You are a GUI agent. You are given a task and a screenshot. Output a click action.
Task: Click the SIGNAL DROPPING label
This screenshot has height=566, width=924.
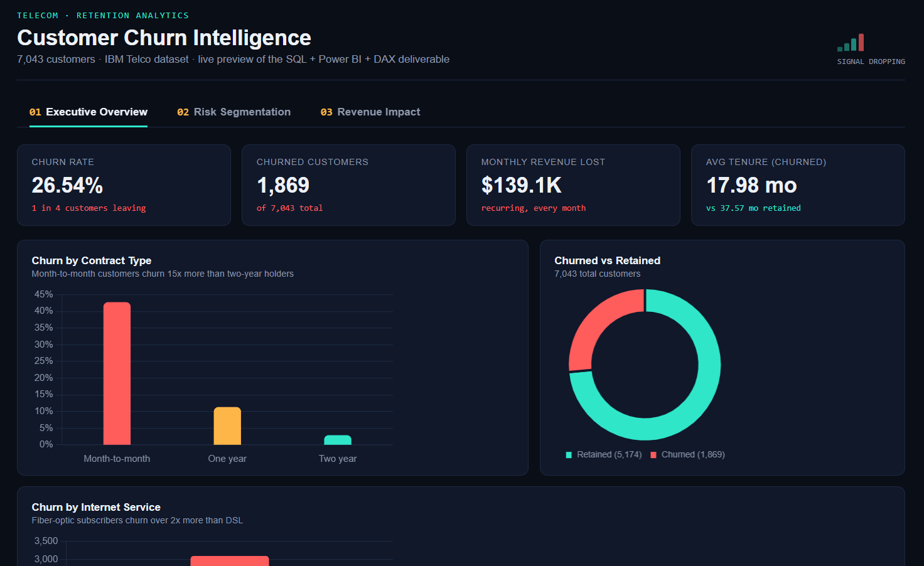871,61
